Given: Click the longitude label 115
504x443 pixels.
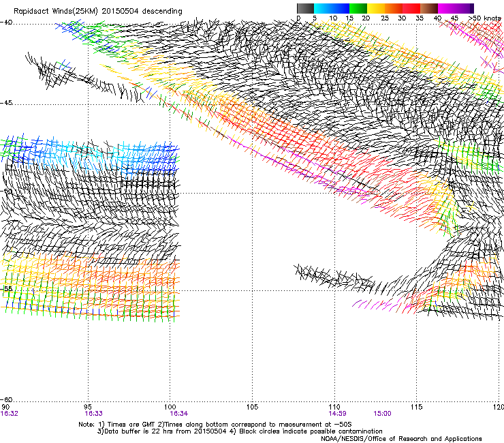Looking at the screenshot, I should pyautogui.click(x=417, y=407).
